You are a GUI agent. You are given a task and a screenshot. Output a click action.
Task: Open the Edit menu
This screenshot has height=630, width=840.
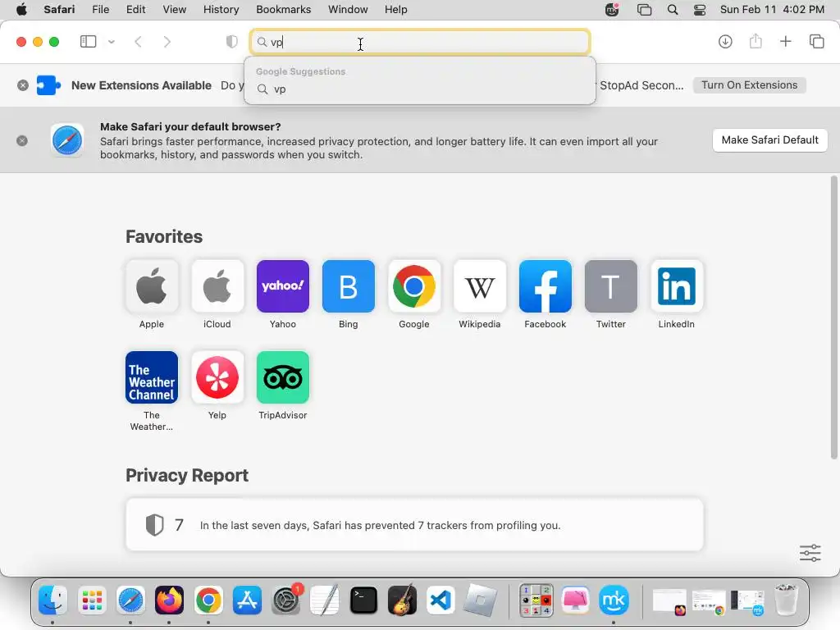pyautogui.click(x=135, y=10)
